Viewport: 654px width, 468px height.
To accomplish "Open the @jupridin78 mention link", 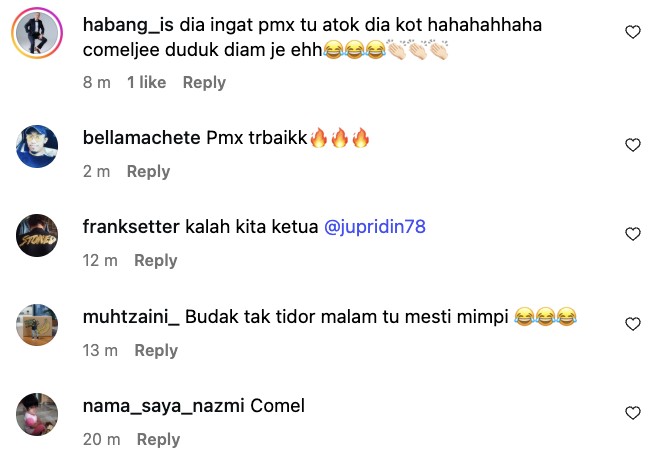I will [x=375, y=227].
